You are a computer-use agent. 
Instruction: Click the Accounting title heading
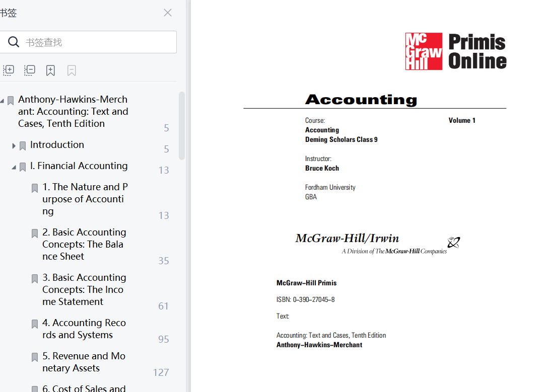click(361, 100)
